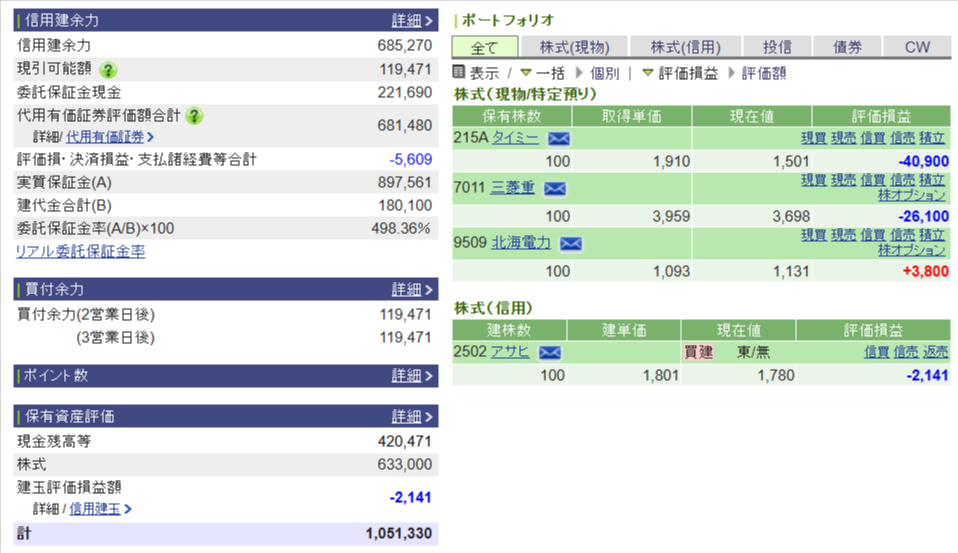
Task: Click the 表示 list icon in portfolio
Action: point(460,73)
